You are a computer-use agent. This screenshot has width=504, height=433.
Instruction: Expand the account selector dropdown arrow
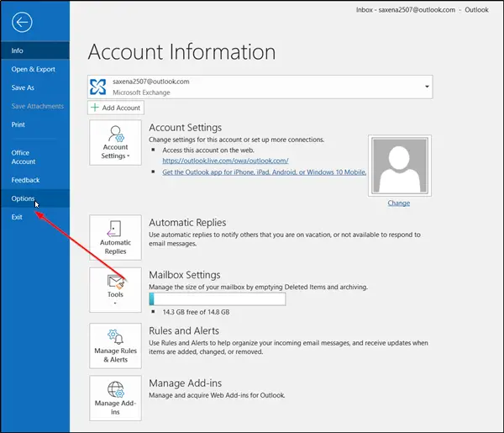(427, 87)
